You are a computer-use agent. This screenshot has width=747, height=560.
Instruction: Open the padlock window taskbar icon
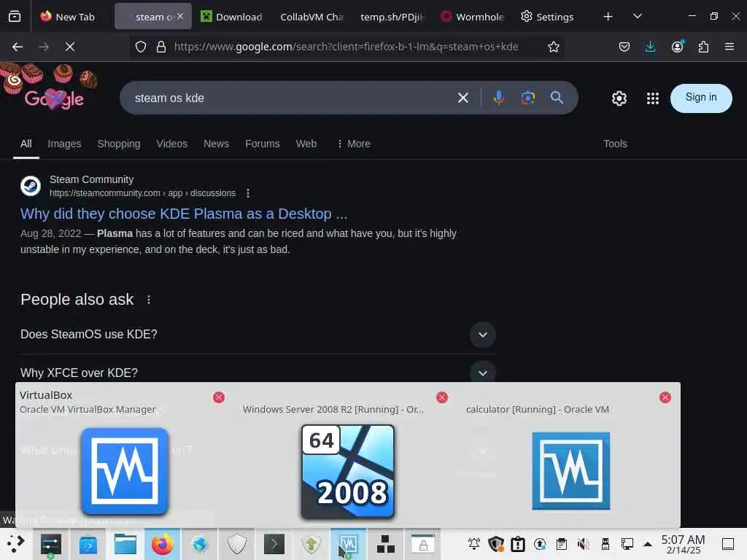[422, 544]
